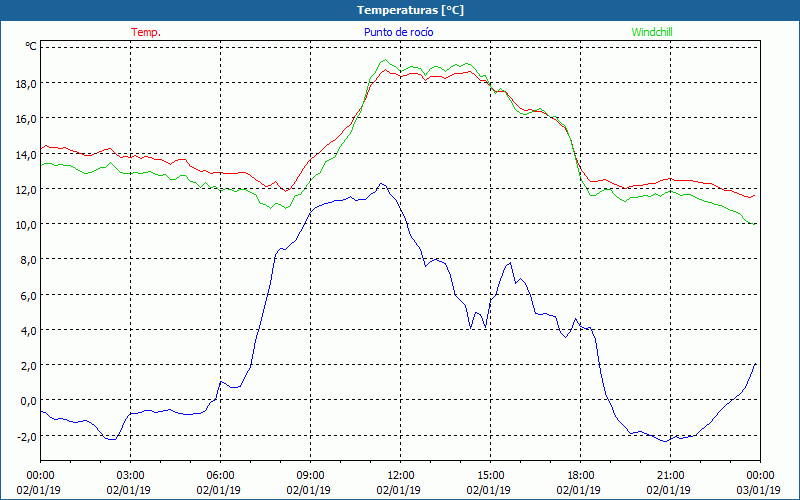Click the 'Temp.' red legend label

146,32
